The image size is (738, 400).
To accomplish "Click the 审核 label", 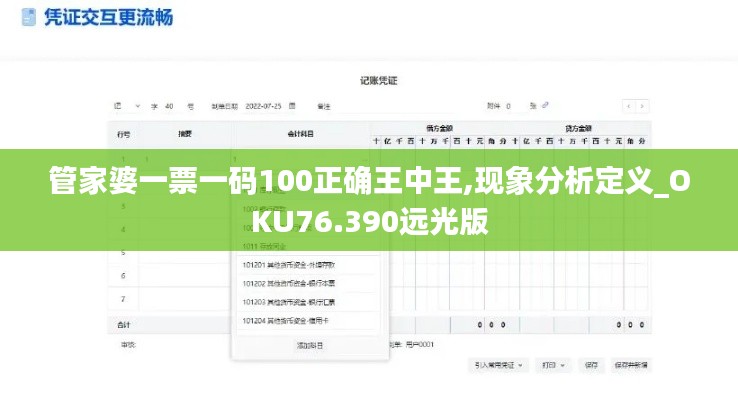I will coord(128,345).
